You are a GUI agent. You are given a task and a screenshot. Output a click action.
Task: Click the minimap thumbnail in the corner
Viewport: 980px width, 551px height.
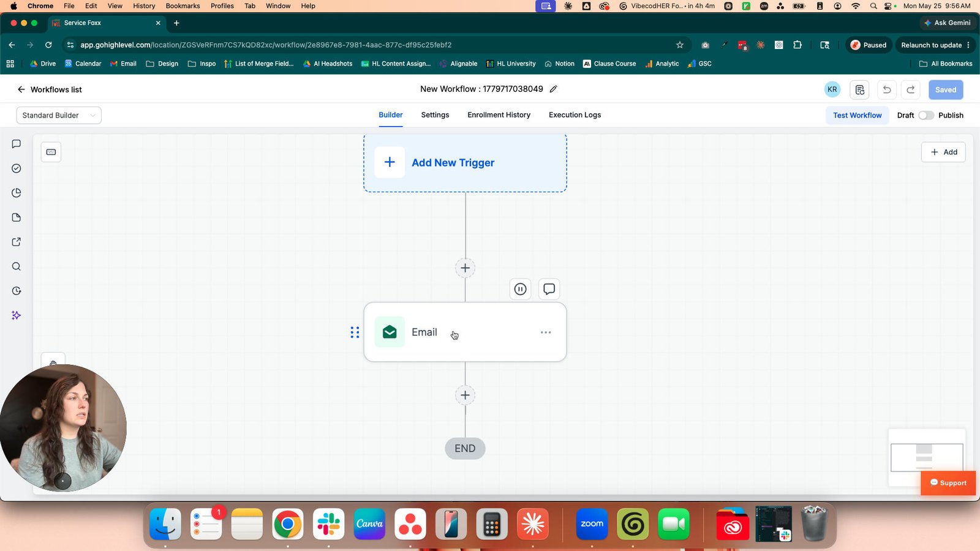[927, 457]
